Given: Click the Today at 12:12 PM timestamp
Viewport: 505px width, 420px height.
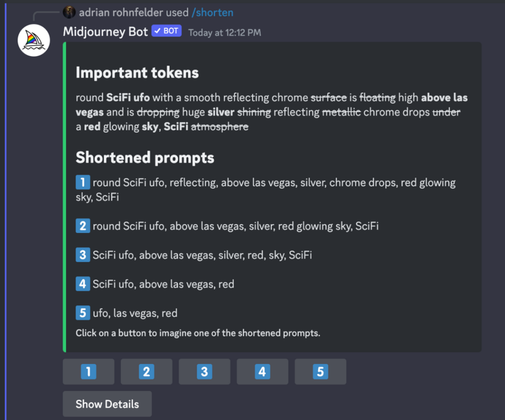Looking at the screenshot, I should (225, 32).
